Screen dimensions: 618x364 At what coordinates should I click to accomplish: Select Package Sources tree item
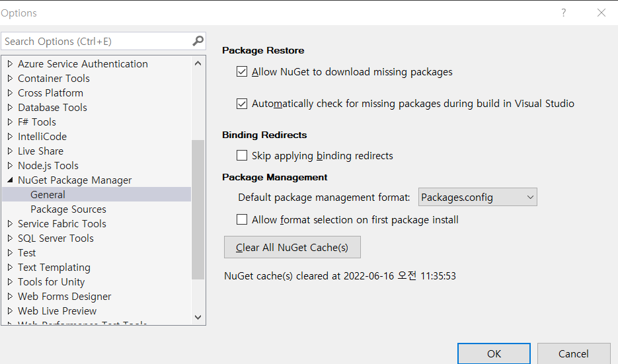tap(68, 209)
